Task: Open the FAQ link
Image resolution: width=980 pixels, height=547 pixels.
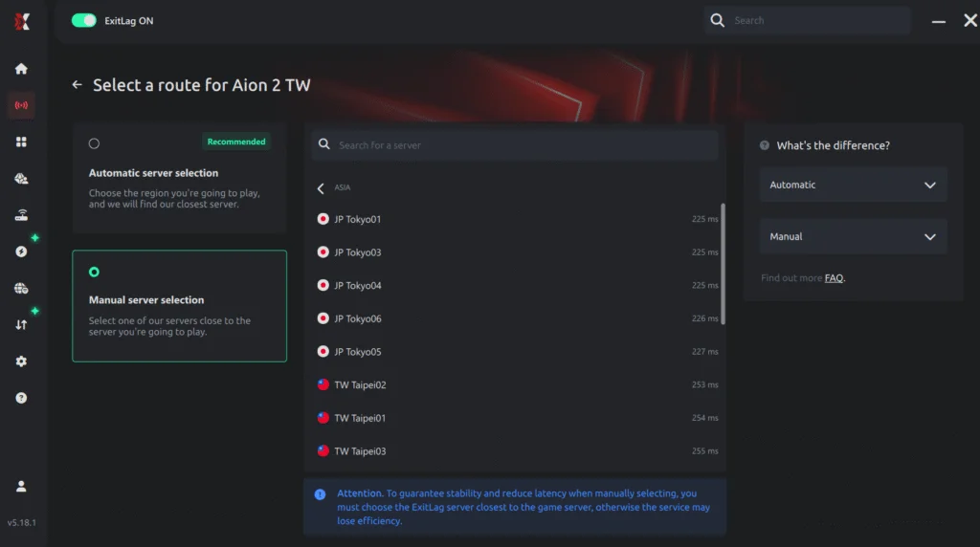Action: [x=834, y=278]
